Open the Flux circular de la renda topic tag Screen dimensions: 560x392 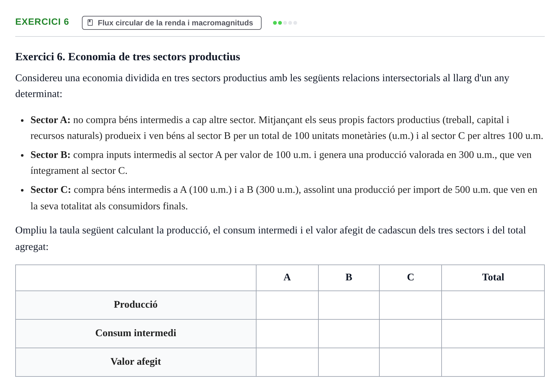(172, 23)
